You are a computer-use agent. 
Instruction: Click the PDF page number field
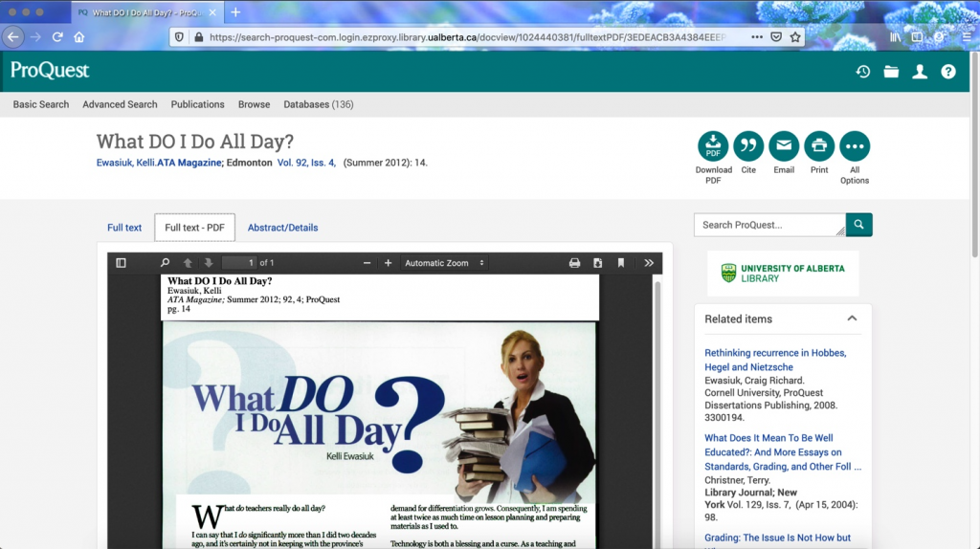click(x=240, y=263)
